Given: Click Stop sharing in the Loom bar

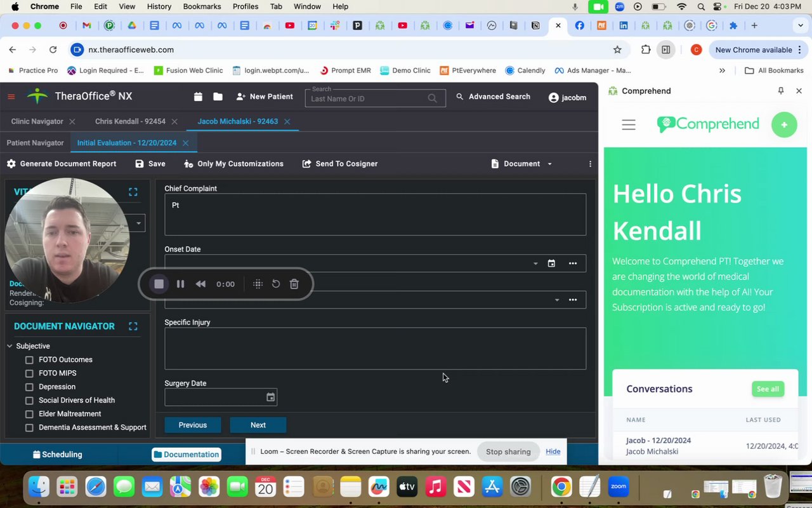Looking at the screenshot, I should [x=508, y=451].
